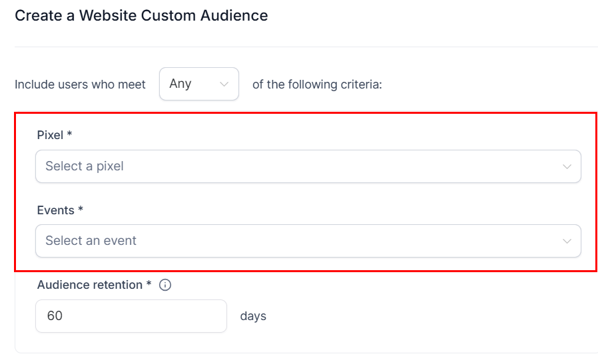The image size is (598, 364).
Task: Click the Events field label
Action: pos(60,210)
